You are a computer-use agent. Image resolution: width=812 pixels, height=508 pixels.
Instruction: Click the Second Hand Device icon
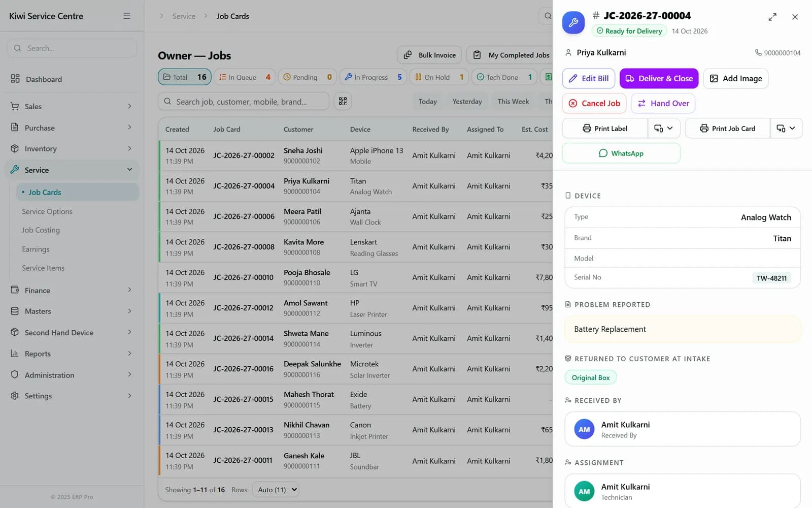(15, 332)
